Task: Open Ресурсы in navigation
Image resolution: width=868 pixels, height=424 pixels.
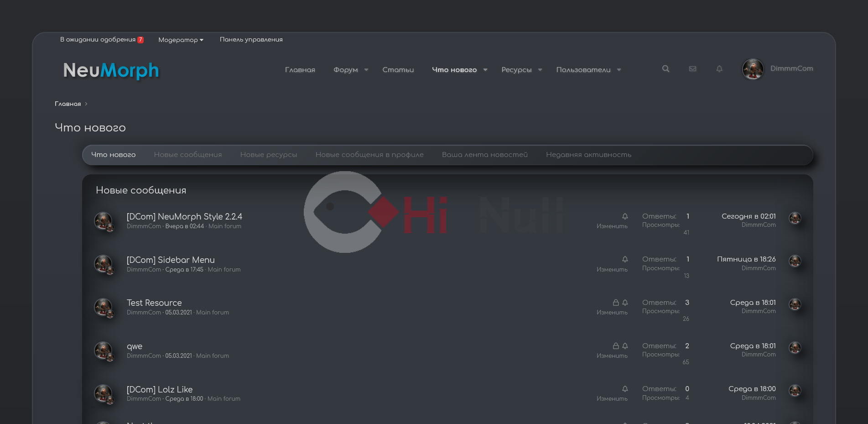Action: pos(516,70)
